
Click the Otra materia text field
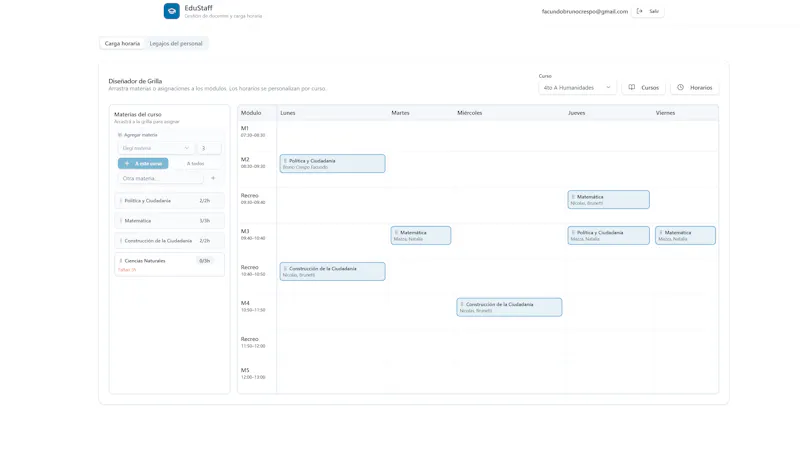161,178
